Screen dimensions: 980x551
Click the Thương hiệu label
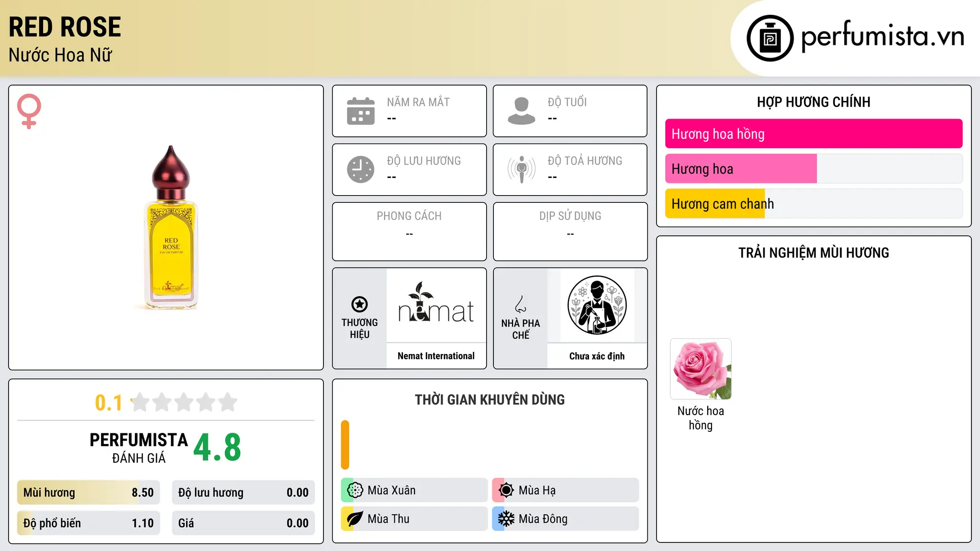click(359, 329)
